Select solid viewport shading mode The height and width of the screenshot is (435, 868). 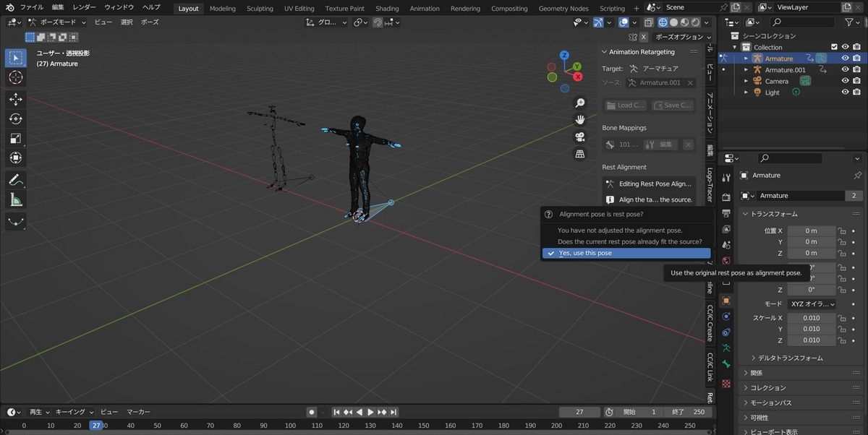[x=674, y=22]
